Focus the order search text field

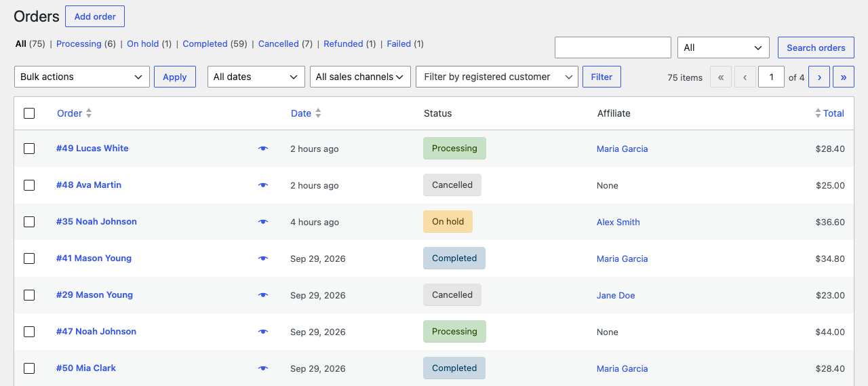coord(613,47)
